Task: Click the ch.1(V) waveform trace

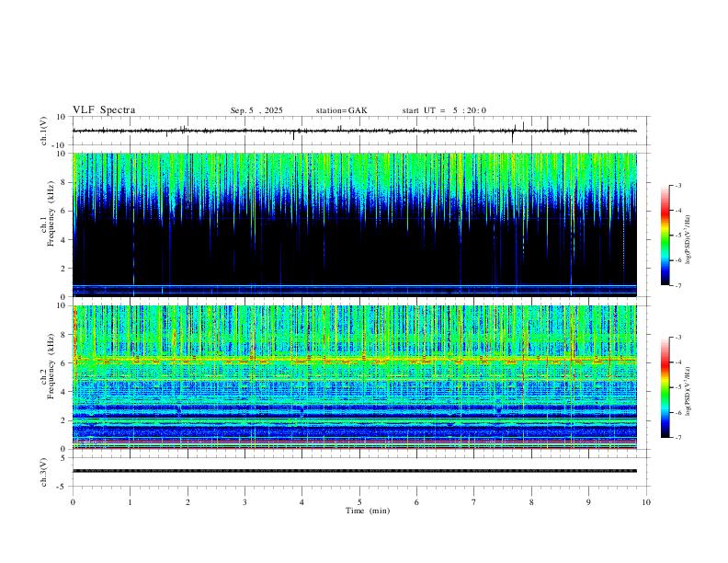Action: tap(355, 131)
